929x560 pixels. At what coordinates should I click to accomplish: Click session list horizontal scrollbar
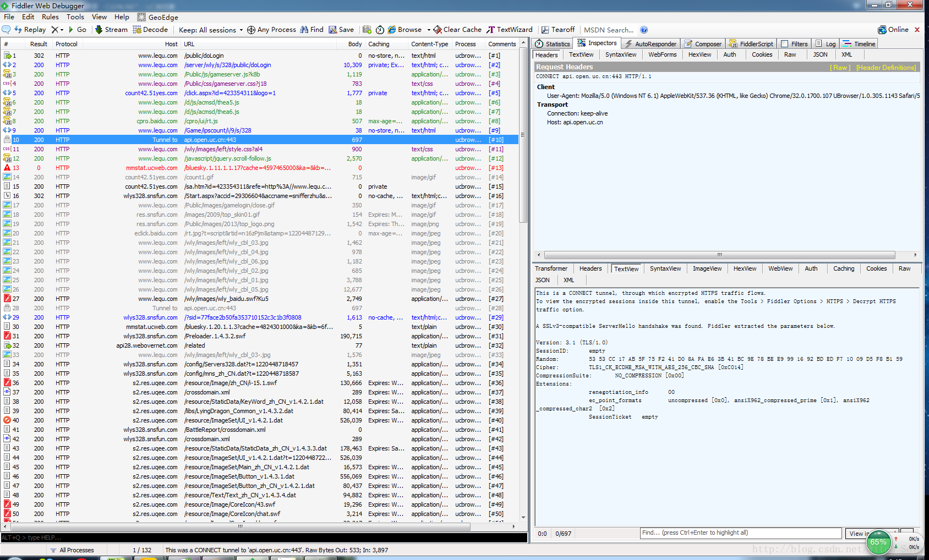tap(240, 526)
